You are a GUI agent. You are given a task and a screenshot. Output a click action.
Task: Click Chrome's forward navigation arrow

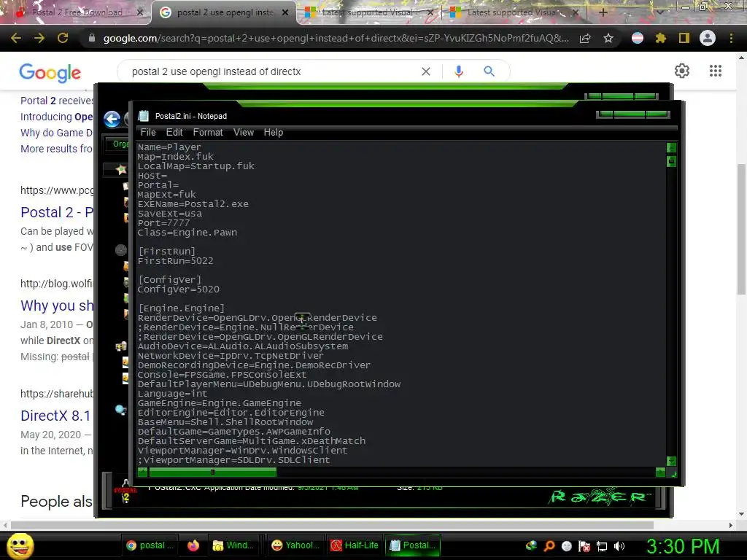click(x=39, y=38)
